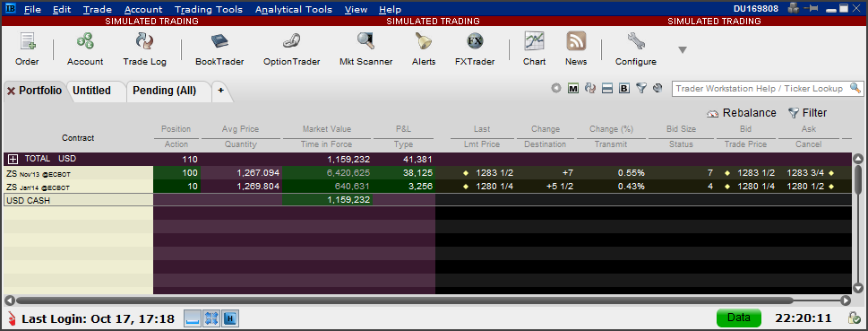The height and width of the screenshot is (331, 868).
Task: Open the File menu
Action: tap(32, 10)
